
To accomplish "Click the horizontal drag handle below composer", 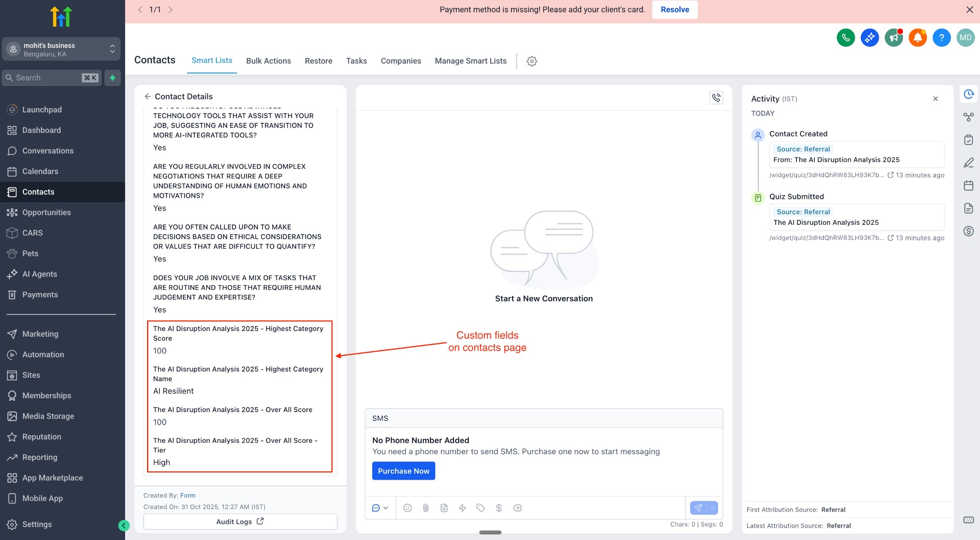I will click(490, 532).
